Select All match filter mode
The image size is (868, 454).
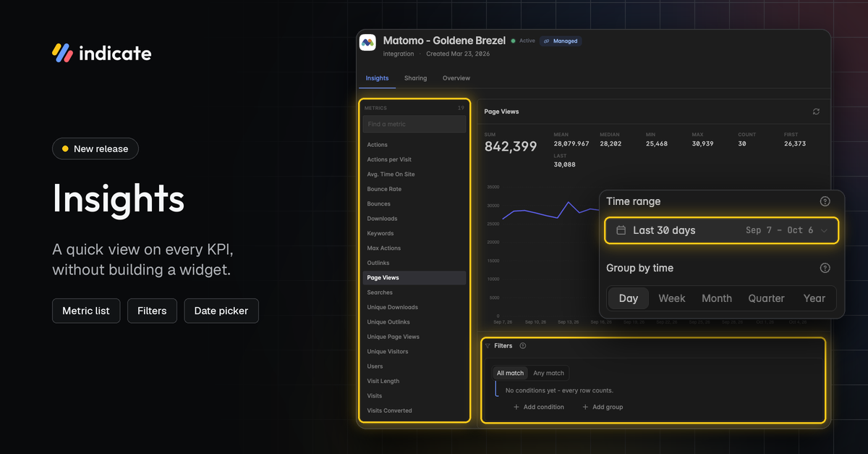[510, 374]
